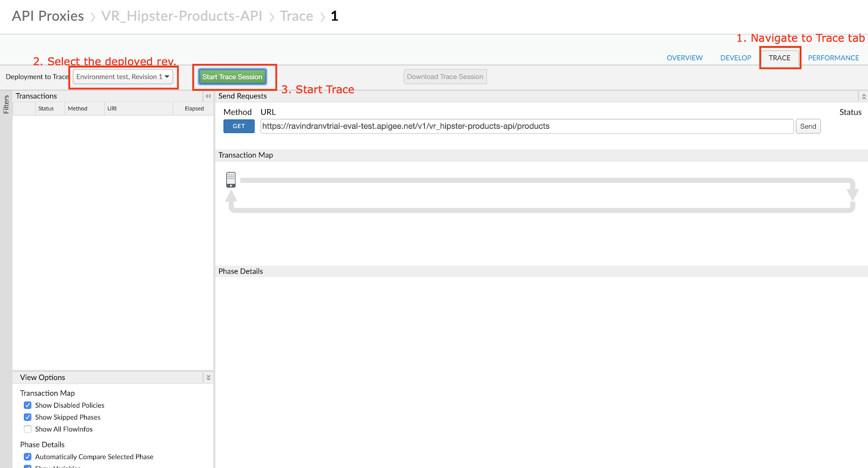Open the GET method selector
Viewport: 868px width, 468px height.
tap(239, 126)
